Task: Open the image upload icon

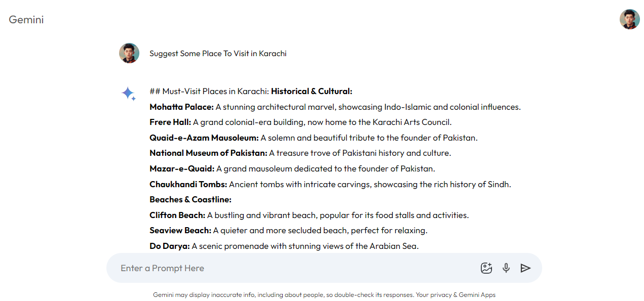Action: click(486, 268)
